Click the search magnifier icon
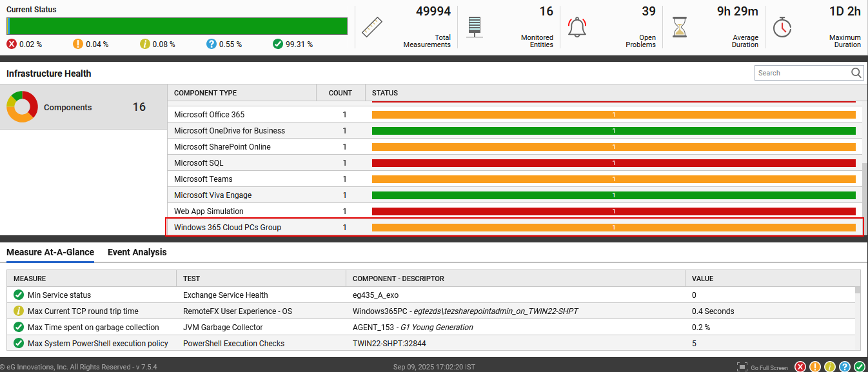 coord(856,72)
